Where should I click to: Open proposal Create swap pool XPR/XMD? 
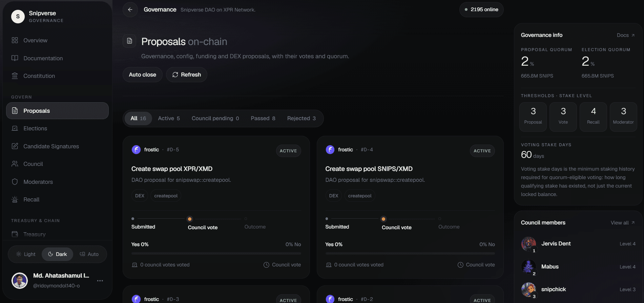click(x=172, y=169)
